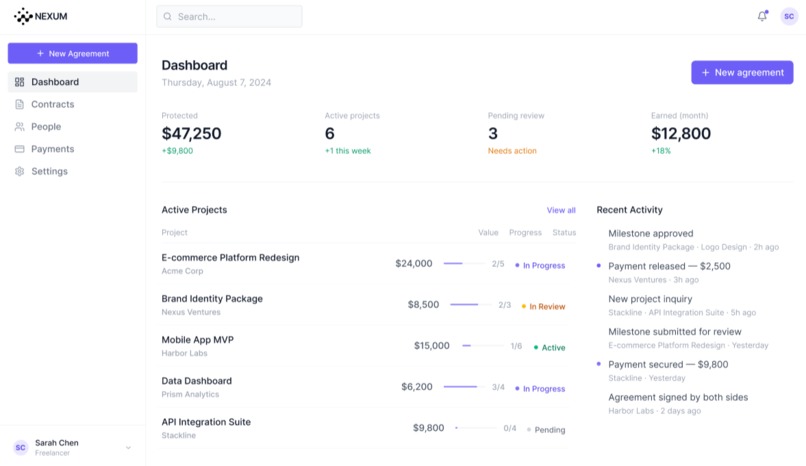Click the 1/6 progress count of Mobile App MVP
The width and height of the screenshot is (806, 466).
(x=516, y=346)
